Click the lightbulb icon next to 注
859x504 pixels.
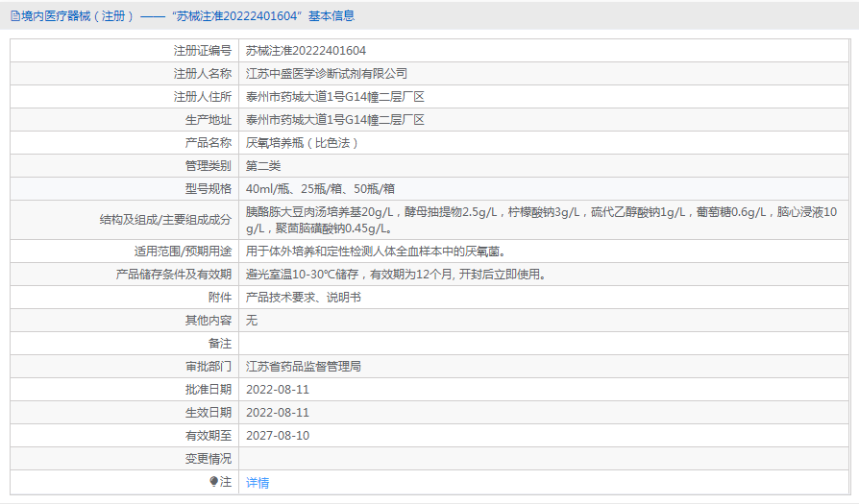pyautogui.click(x=213, y=482)
